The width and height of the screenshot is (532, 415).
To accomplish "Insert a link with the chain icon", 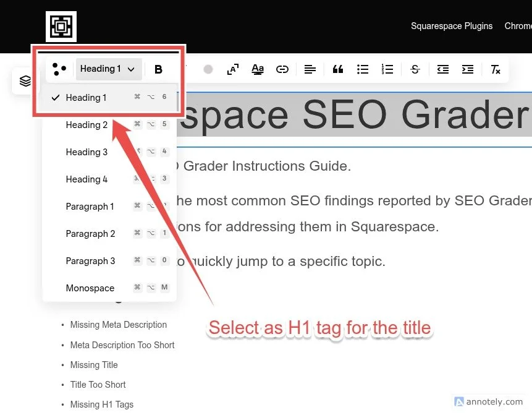I will (282, 69).
